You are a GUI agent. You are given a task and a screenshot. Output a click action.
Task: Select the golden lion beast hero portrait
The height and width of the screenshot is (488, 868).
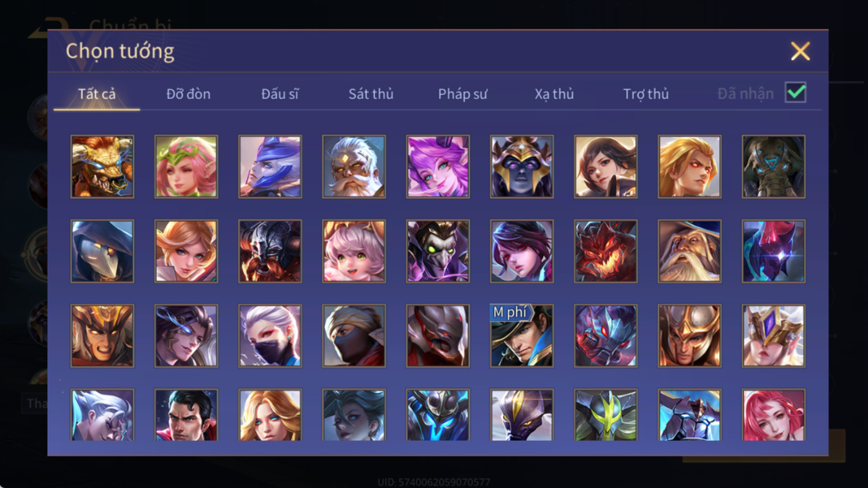coord(102,167)
